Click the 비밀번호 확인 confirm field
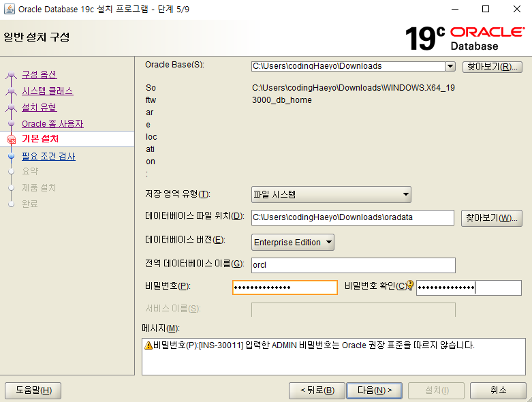The height and width of the screenshot is (402, 532). click(x=469, y=288)
